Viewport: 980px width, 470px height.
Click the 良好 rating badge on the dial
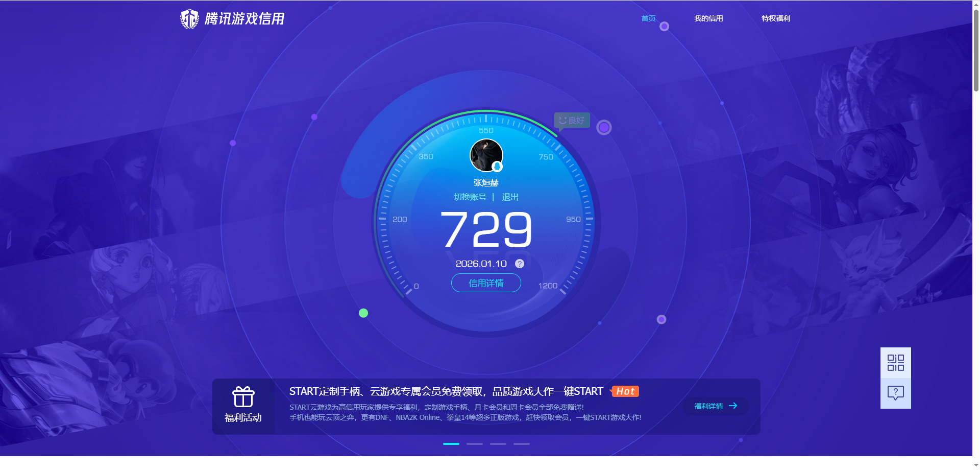[x=572, y=120]
